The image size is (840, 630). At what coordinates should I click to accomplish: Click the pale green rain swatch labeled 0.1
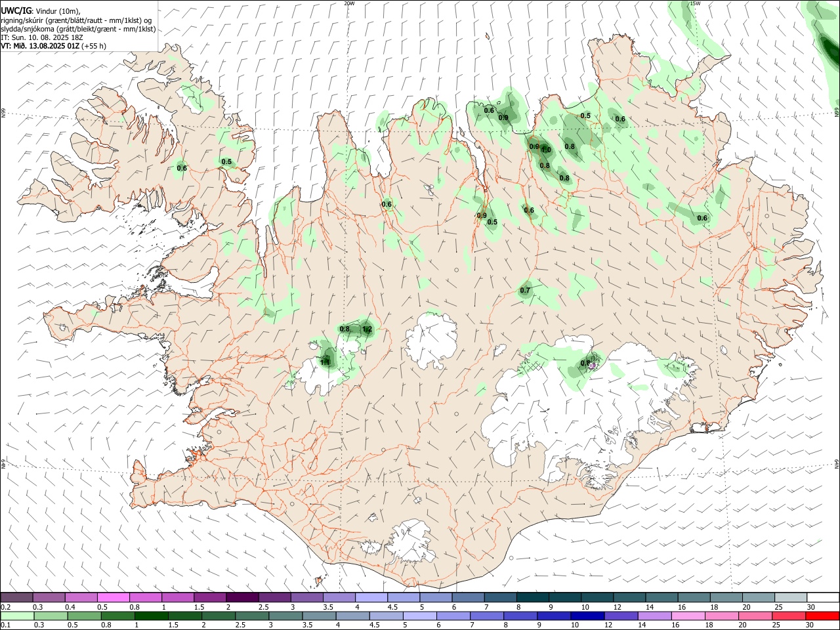(x=17, y=616)
